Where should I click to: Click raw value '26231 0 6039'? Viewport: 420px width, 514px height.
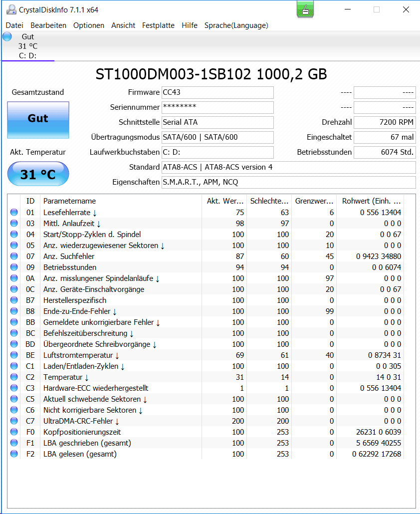click(379, 432)
